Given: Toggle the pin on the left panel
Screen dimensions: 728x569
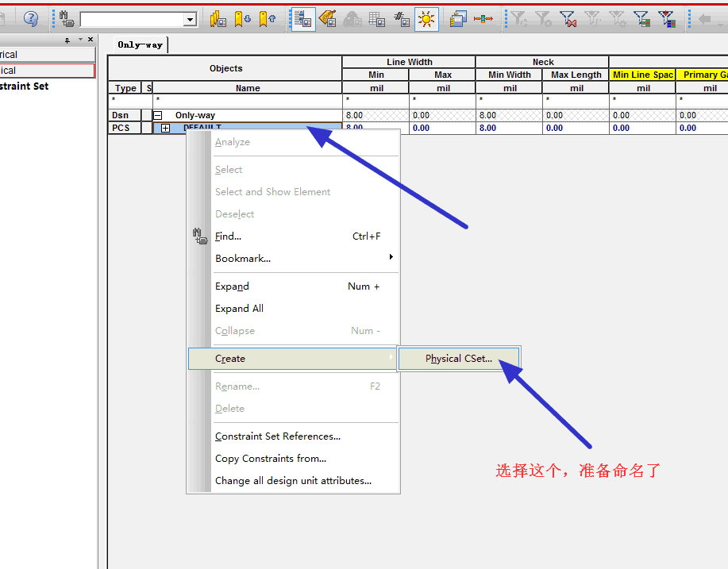Looking at the screenshot, I should 67,40.
